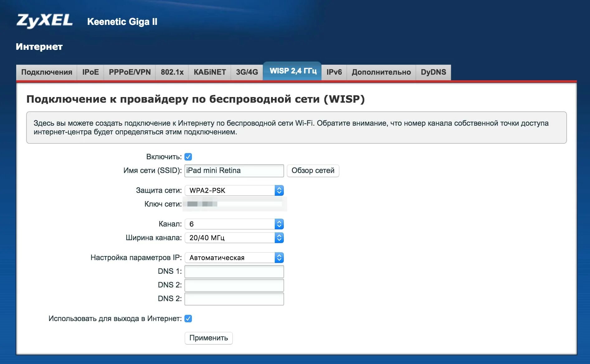Open the Защита сети dropdown
This screenshot has height=364, width=590.
[234, 190]
